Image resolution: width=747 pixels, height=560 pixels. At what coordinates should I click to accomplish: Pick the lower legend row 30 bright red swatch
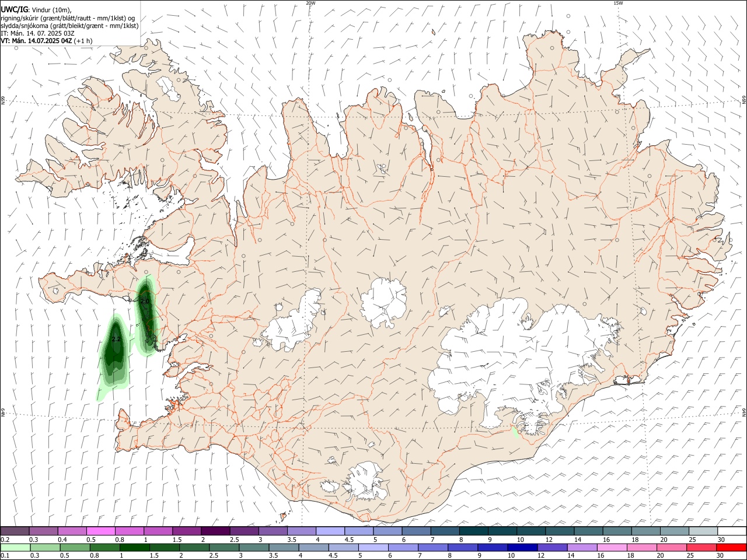pos(731,547)
